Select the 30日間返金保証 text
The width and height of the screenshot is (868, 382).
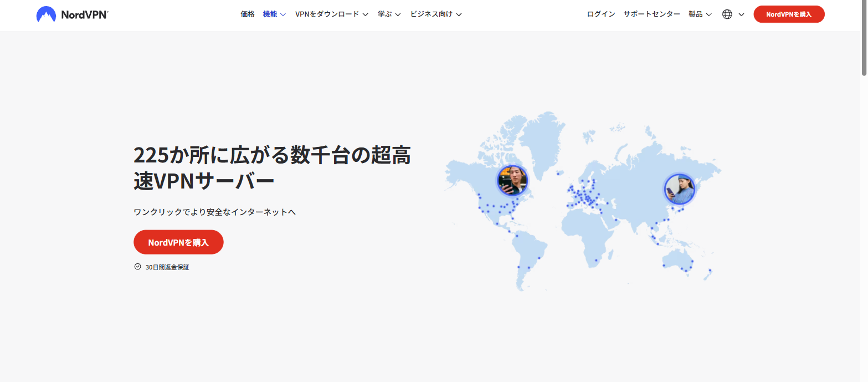pos(167,267)
